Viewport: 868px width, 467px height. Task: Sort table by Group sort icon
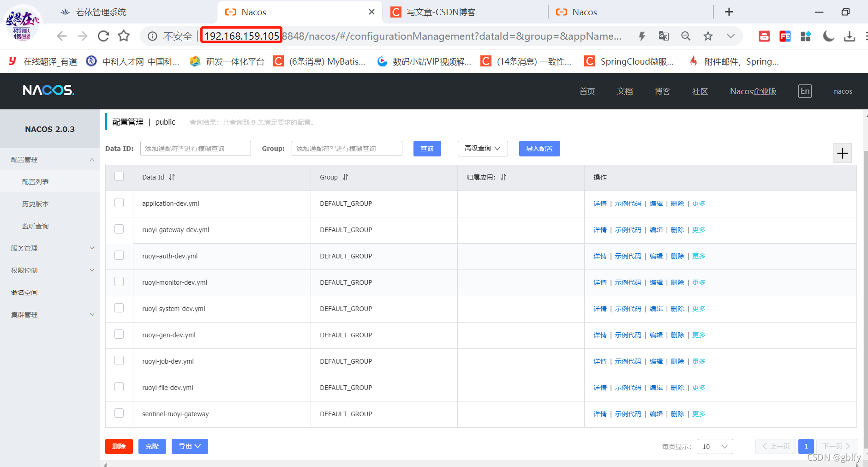click(345, 177)
